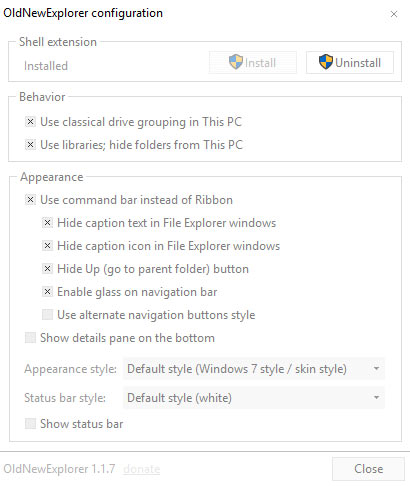Disable Enable glass on navigation bar

coord(47,292)
